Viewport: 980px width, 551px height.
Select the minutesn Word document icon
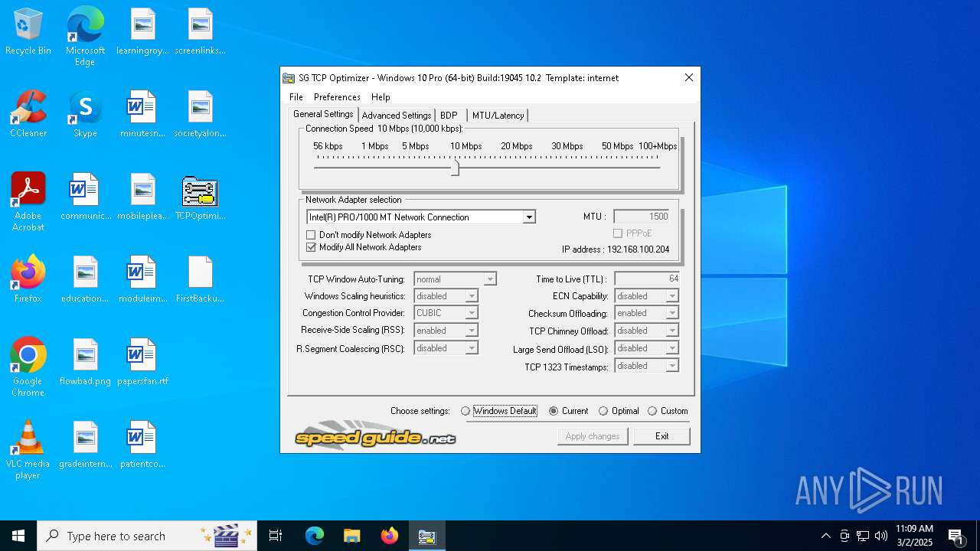point(142,115)
